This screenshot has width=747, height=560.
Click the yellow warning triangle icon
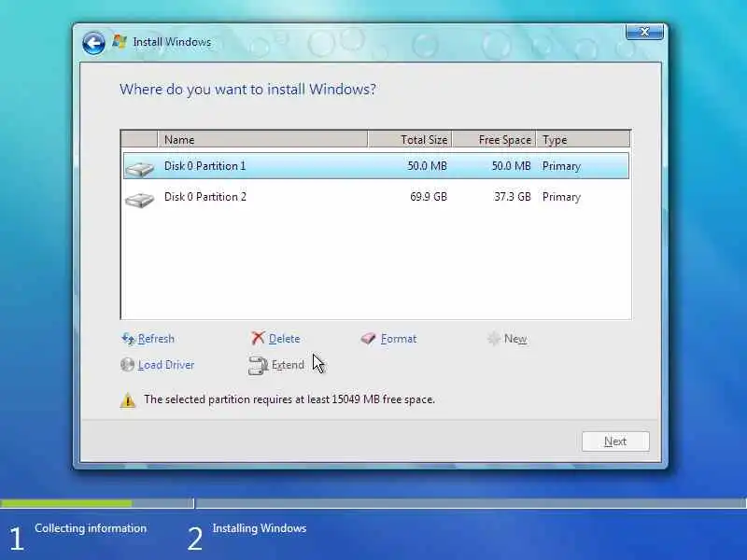click(x=128, y=400)
